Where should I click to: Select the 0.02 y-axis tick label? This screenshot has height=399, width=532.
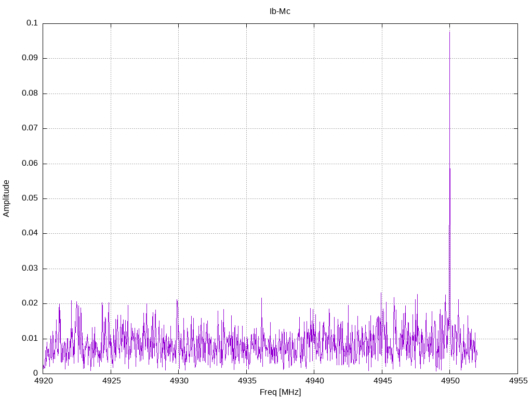coord(30,303)
